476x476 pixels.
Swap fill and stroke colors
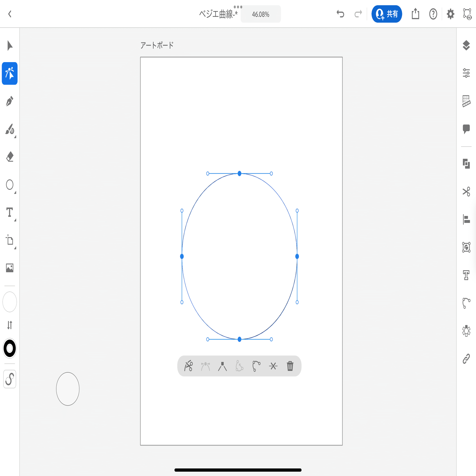click(x=10, y=325)
